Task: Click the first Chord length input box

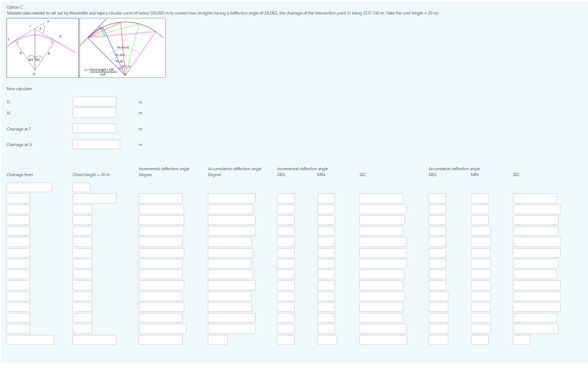Action: [81, 187]
